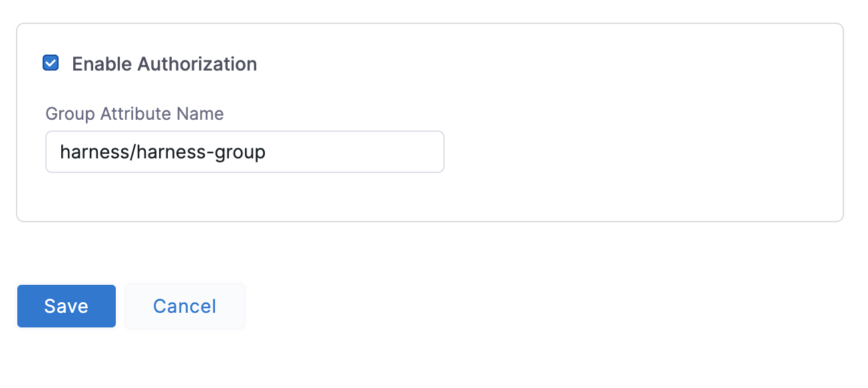Viewport: 868px width, 388px height.
Task: Click the Cancel button
Action: 184,306
